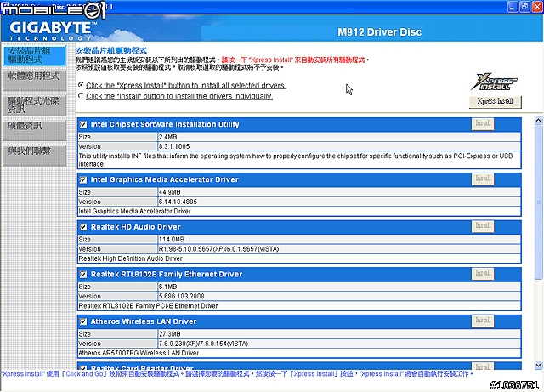Click the vertical scrollbar thumb of driver list
Screen dimensions: 544x392
coord(538,202)
